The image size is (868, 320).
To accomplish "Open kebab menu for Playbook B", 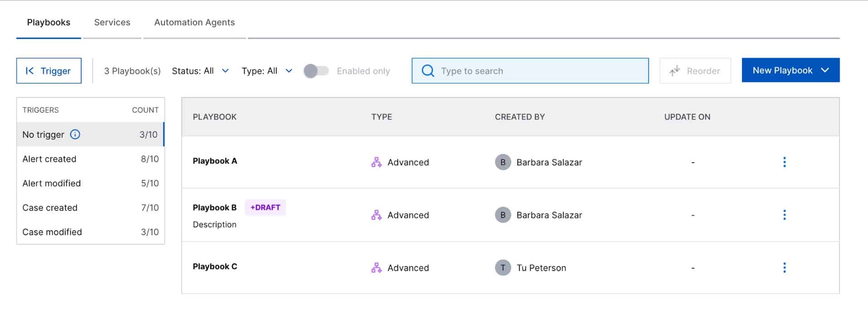I will coord(784,215).
